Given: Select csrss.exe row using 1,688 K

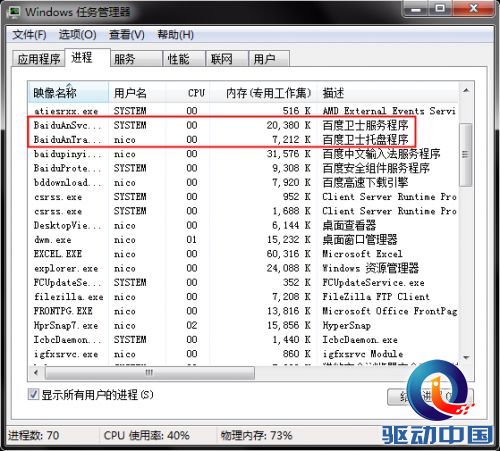Looking at the screenshot, I should pos(243,211).
